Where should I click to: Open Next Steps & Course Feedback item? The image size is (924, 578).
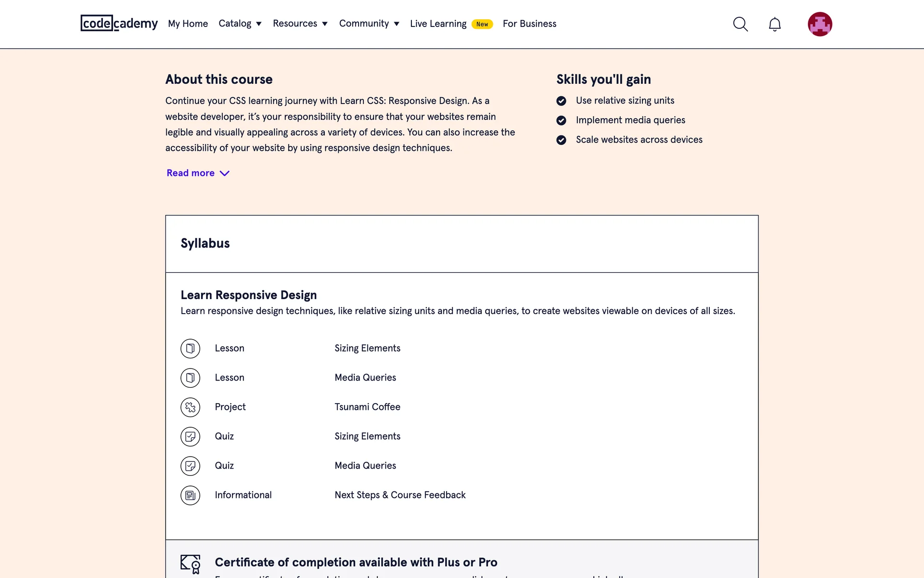[400, 495]
